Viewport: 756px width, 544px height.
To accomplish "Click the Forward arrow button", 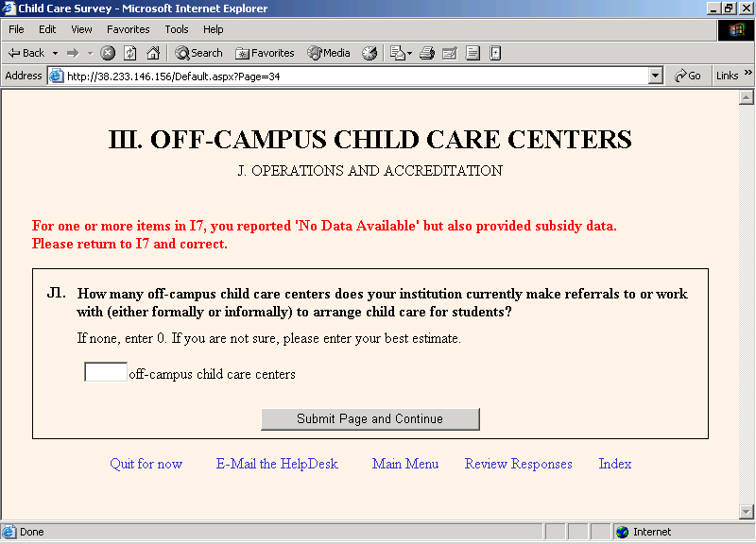I will point(73,53).
